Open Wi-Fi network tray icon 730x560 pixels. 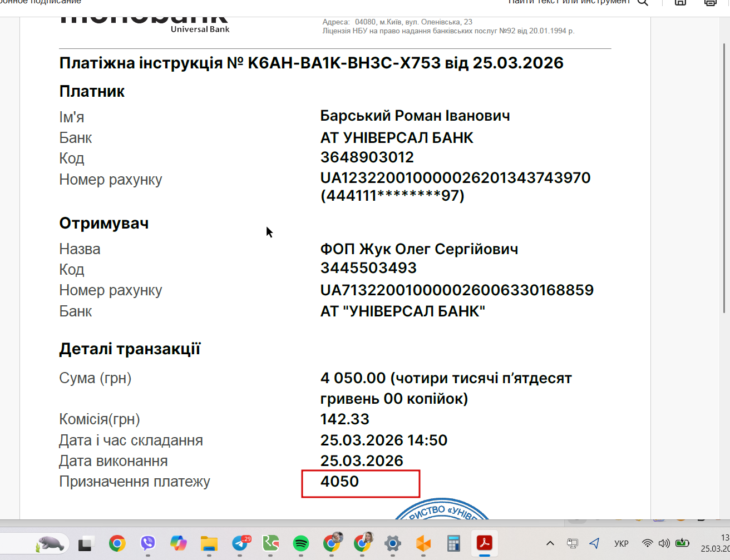click(x=647, y=543)
